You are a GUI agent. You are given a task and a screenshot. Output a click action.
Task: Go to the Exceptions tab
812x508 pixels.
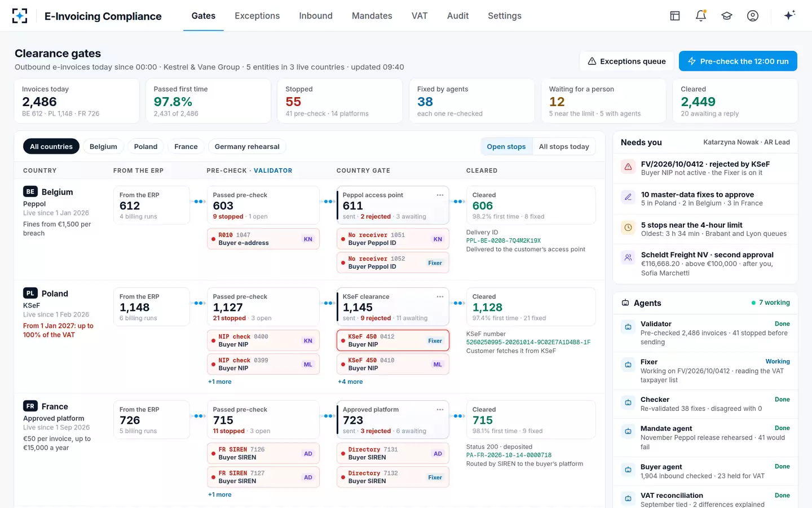(257, 16)
